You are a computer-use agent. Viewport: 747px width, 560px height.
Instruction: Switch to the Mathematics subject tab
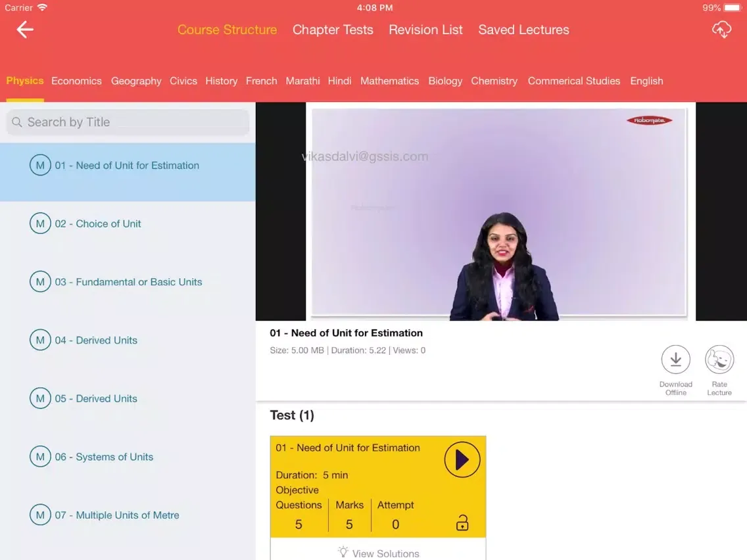[389, 81]
